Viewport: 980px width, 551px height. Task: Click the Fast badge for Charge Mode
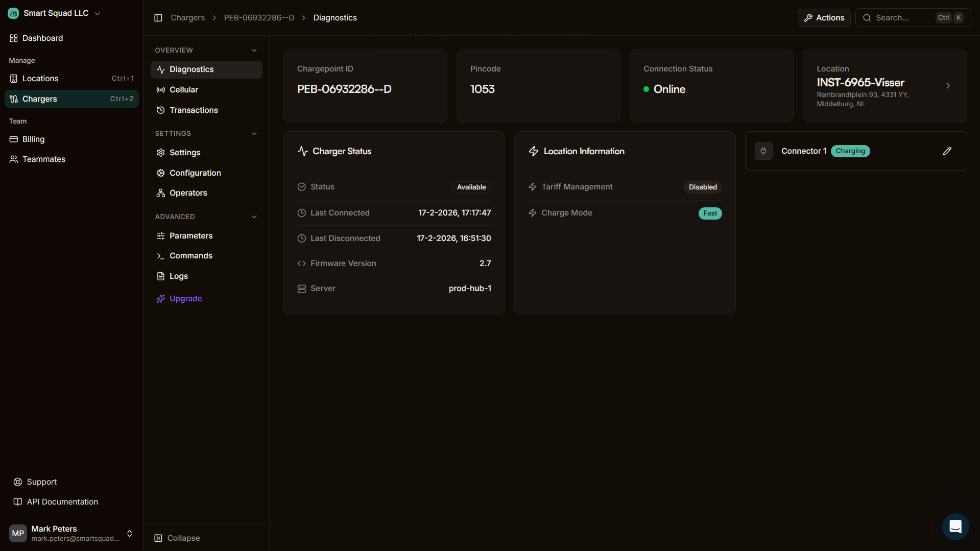click(710, 213)
